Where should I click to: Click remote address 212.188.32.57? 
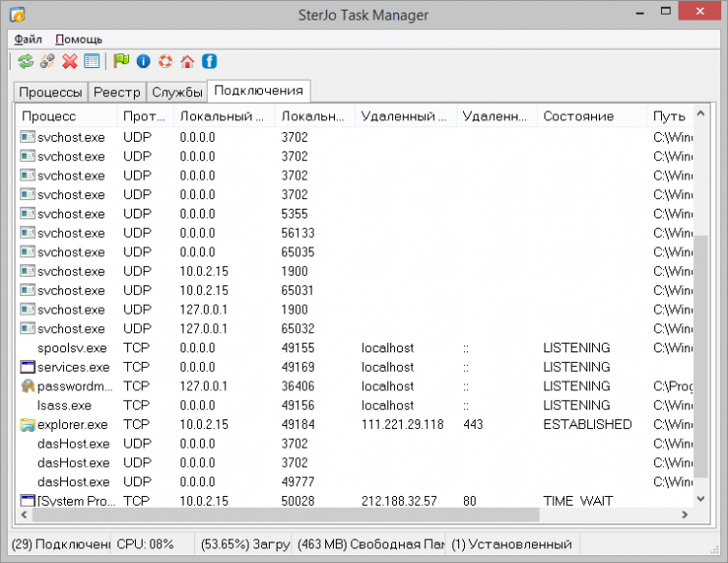[x=399, y=501]
